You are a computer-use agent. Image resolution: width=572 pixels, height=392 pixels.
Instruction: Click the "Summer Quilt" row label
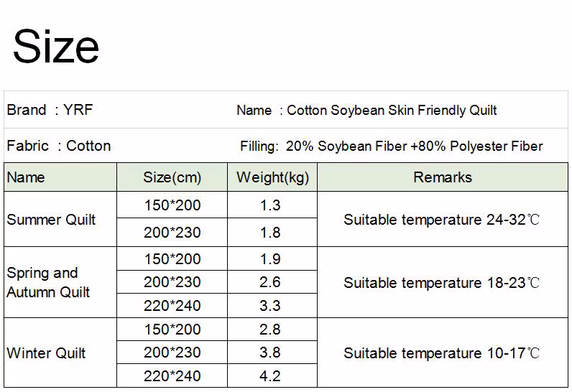tap(51, 220)
